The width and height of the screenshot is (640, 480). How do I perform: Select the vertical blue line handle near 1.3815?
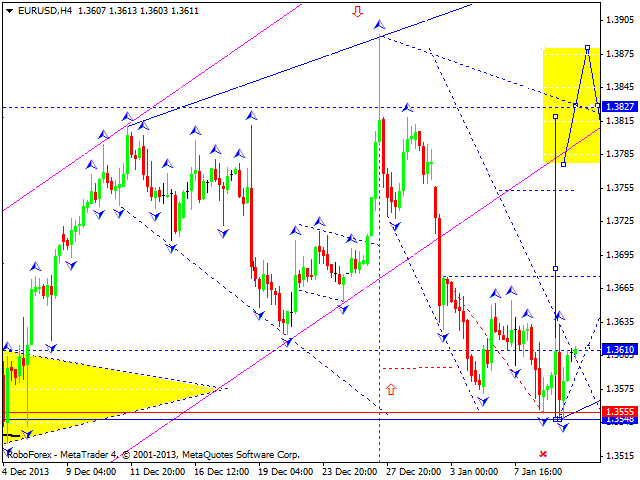[556, 117]
